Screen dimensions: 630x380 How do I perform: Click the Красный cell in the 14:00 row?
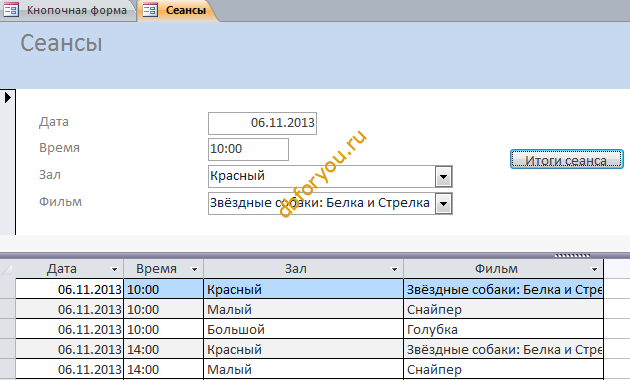tap(303, 349)
